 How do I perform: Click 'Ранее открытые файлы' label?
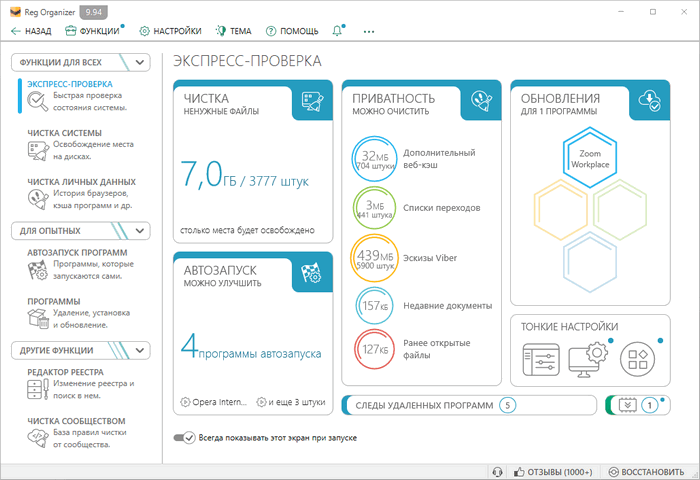[436, 349]
